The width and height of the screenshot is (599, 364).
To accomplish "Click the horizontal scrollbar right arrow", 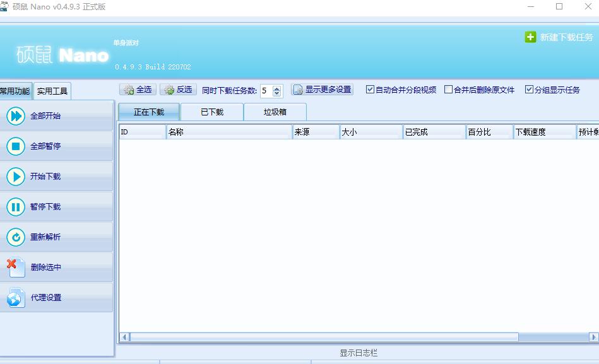I will click(x=594, y=337).
